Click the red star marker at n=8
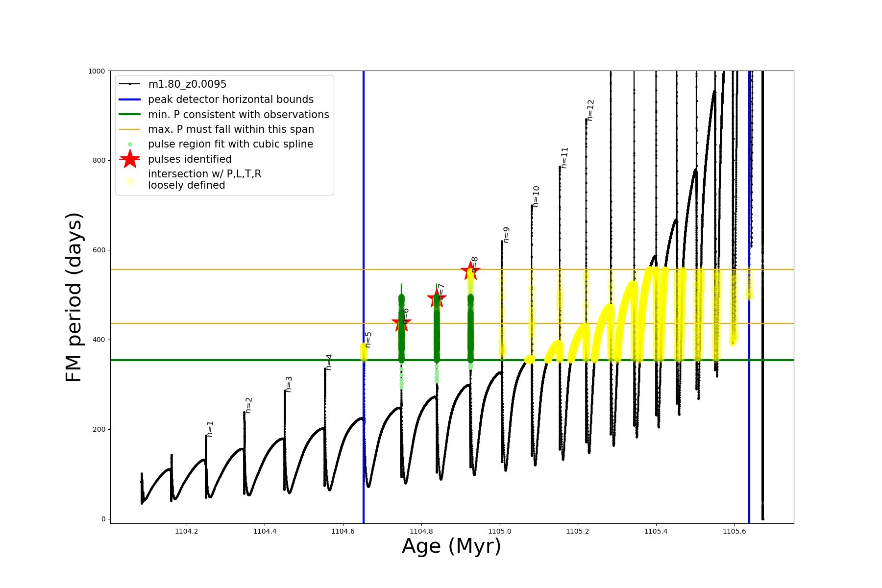 tap(471, 270)
